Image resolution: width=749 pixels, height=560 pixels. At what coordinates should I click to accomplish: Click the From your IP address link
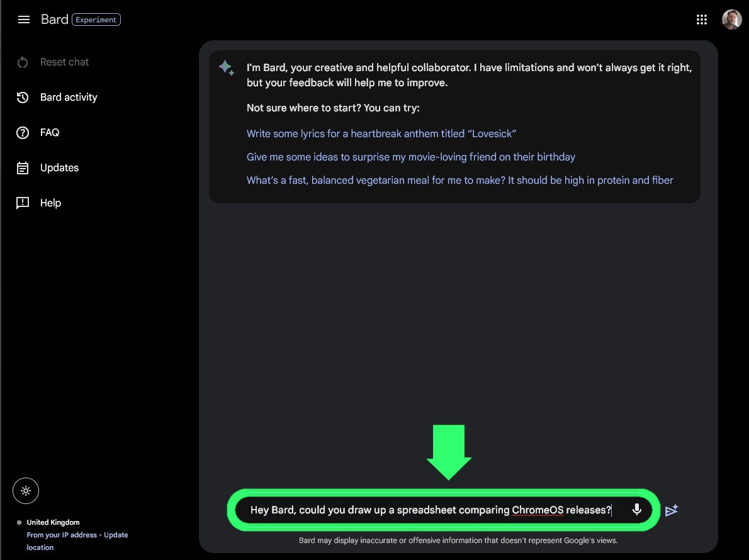click(x=62, y=535)
